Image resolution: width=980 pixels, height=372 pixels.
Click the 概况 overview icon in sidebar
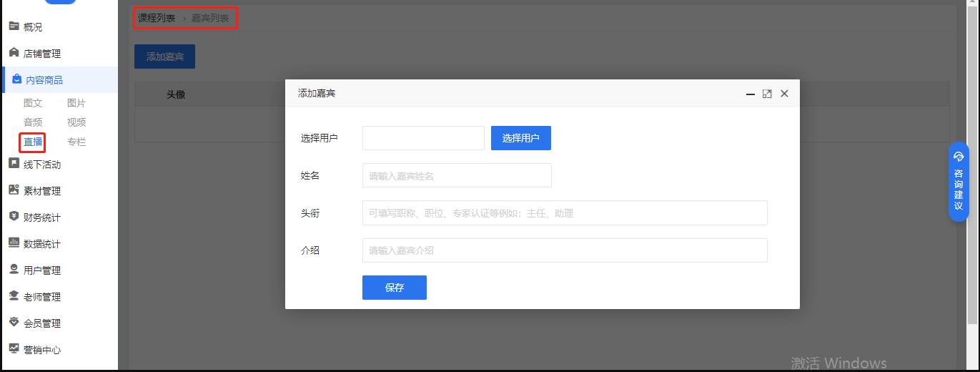click(14, 26)
